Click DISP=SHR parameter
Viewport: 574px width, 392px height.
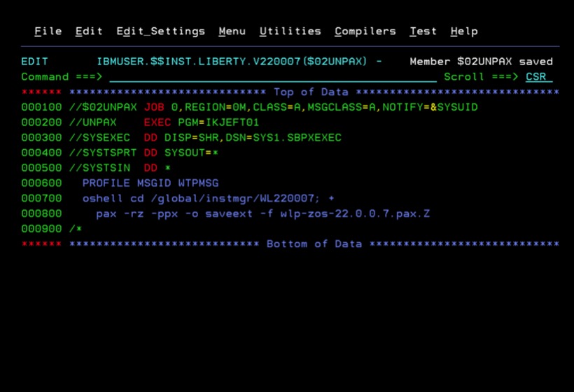tap(192, 138)
